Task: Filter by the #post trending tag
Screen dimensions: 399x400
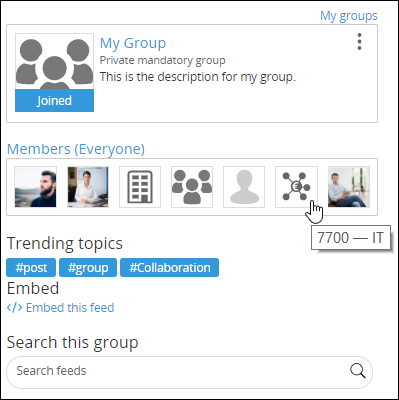Action: pos(31,268)
